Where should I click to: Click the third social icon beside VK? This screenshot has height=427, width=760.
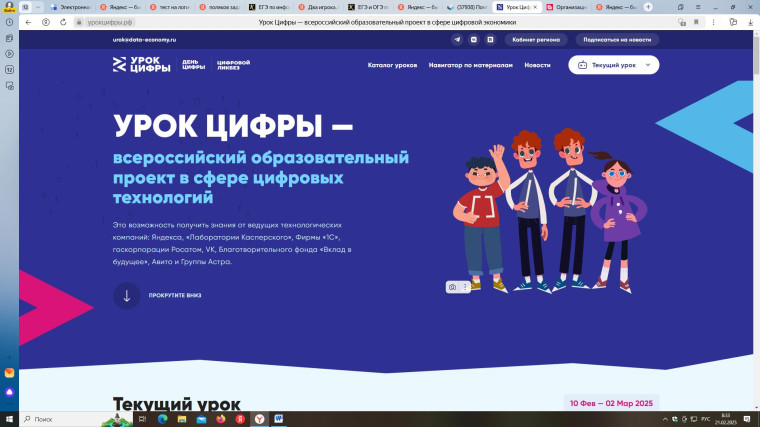pos(490,40)
